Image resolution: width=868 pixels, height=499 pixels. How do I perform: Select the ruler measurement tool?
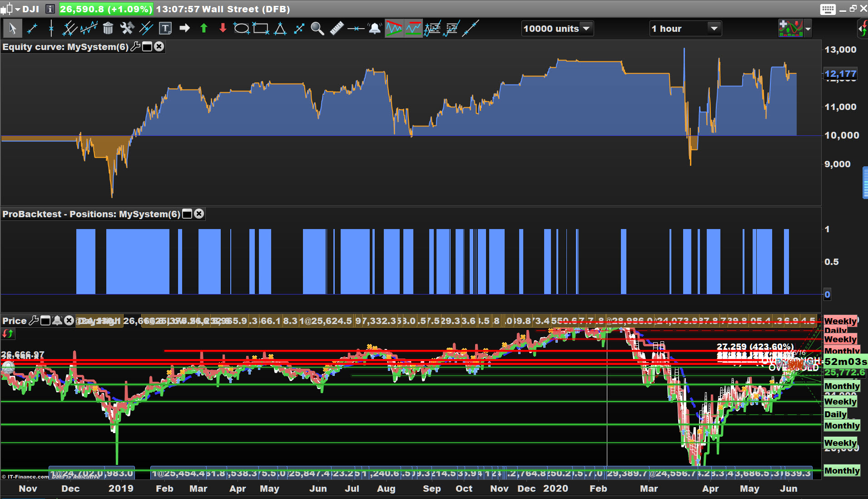(x=337, y=29)
